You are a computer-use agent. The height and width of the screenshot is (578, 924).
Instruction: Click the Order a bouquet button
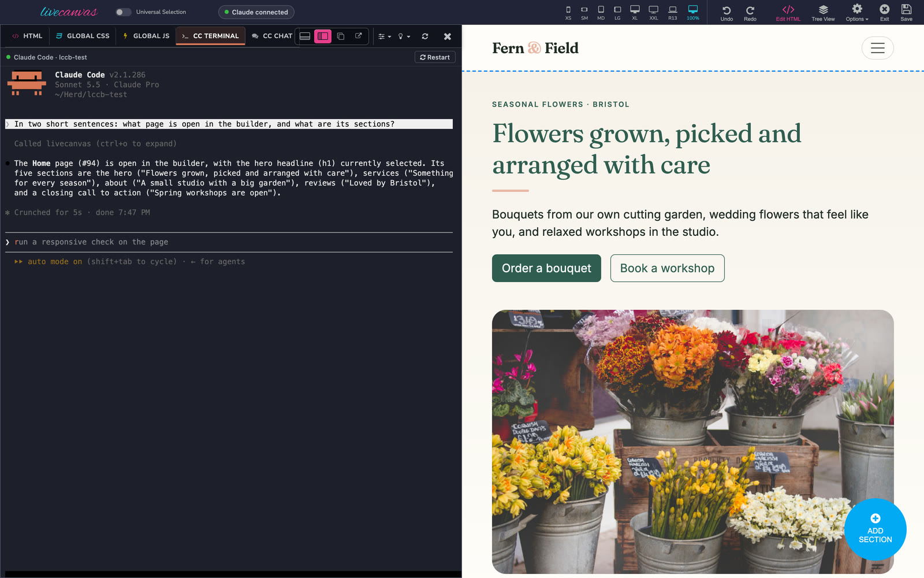546,268
